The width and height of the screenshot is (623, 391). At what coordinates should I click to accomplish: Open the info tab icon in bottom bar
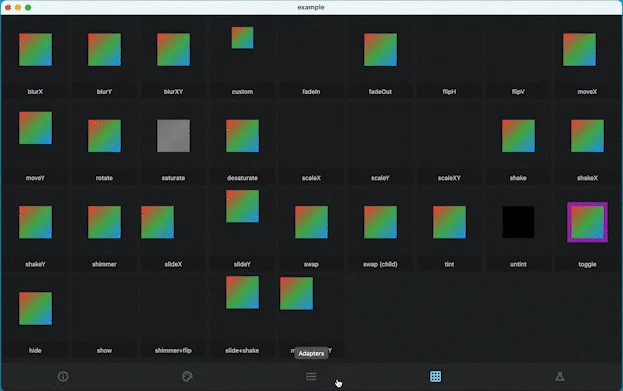point(63,376)
